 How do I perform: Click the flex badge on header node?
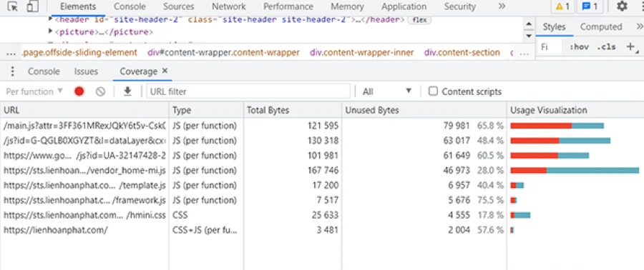[x=419, y=20]
